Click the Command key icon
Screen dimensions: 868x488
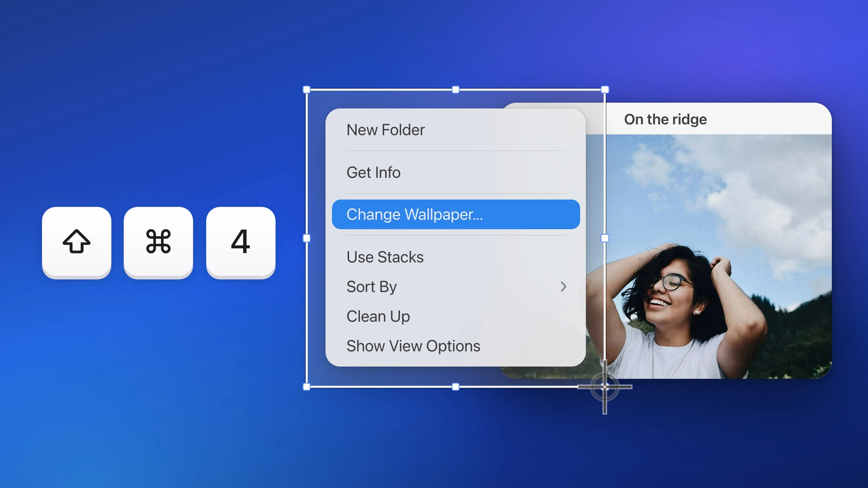[x=158, y=242]
